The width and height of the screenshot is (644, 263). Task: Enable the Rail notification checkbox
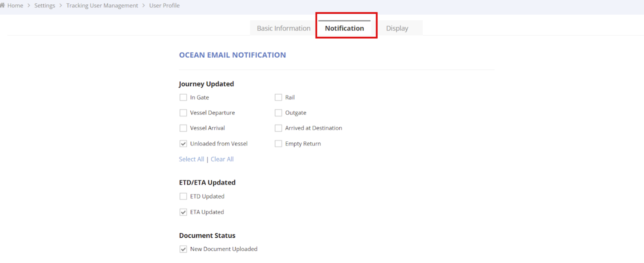pyautogui.click(x=278, y=97)
